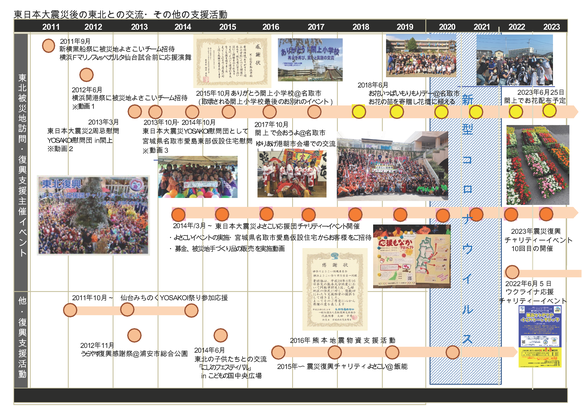Click the うらやす復興感謝祭@浦安市総合公園 text
582x412 pixels.
point(134,354)
